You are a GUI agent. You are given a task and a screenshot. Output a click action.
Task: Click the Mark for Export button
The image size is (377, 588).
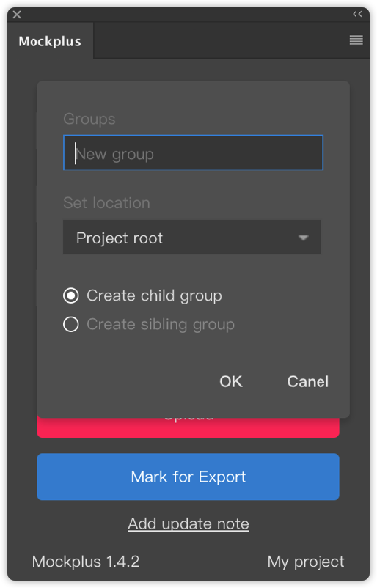(188, 477)
